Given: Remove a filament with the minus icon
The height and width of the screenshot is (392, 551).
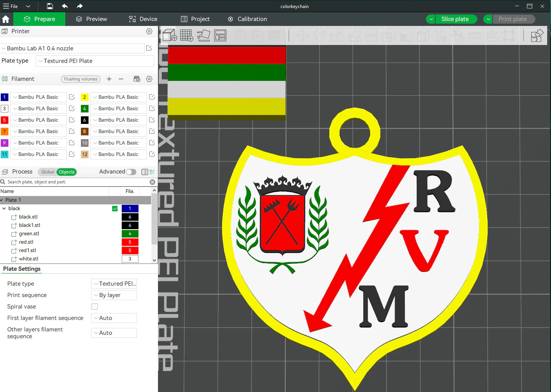Looking at the screenshot, I should click(x=121, y=79).
